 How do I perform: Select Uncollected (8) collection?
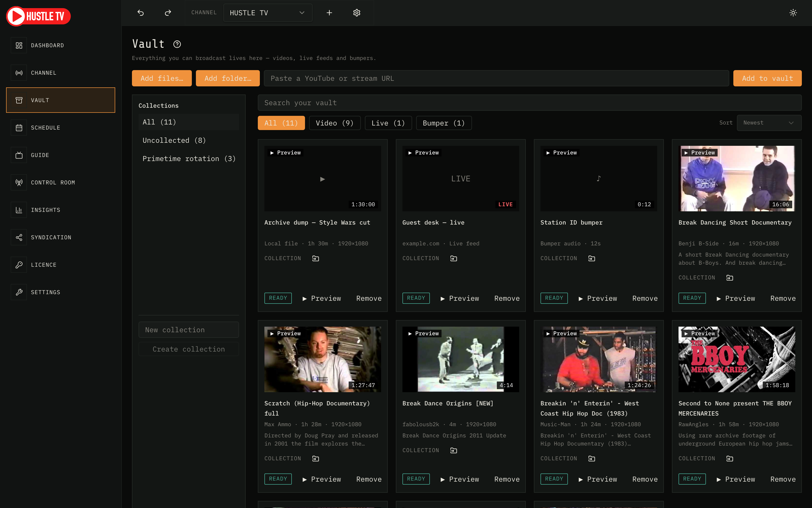(x=189, y=140)
